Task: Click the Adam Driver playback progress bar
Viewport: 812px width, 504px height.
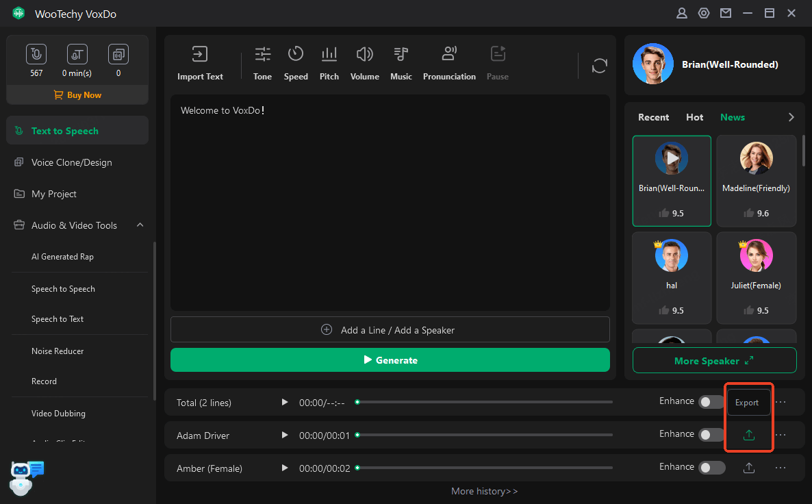Action: [485, 436]
